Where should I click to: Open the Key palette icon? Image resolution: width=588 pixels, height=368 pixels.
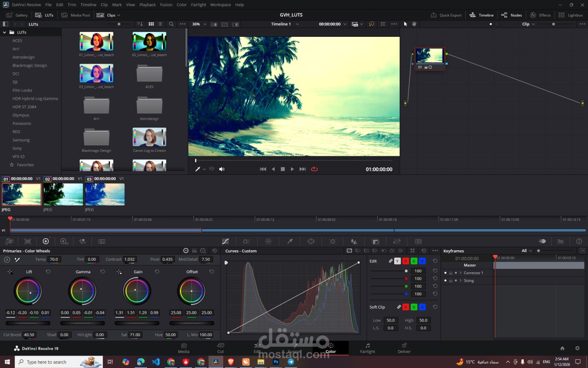click(x=375, y=241)
